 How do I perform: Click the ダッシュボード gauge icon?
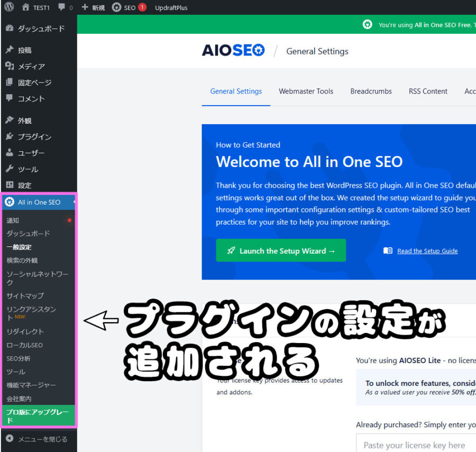pyautogui.click(x=10, y=28)
